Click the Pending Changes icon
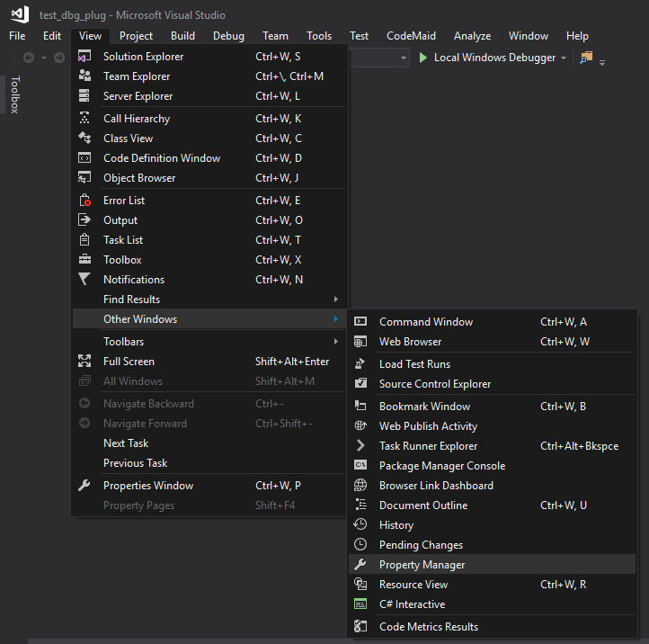 tap(360, 544)
